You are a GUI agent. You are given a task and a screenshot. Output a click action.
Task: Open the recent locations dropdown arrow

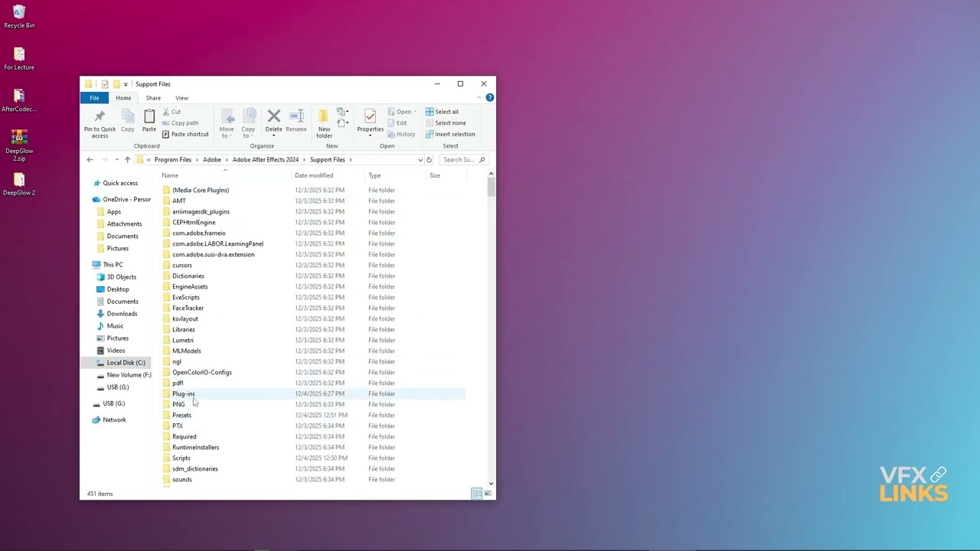tap(116, 160)
